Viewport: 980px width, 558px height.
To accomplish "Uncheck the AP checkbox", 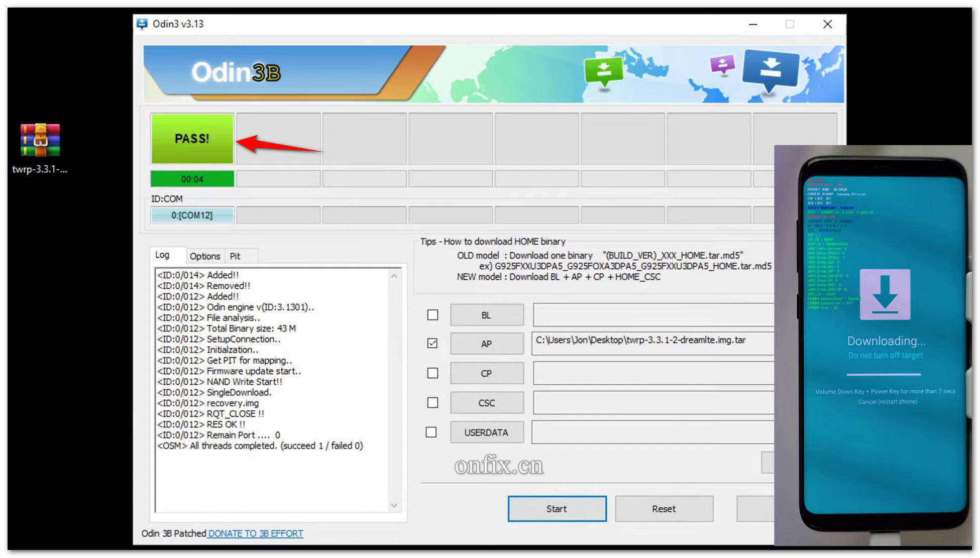I will [x=432, y=344].
